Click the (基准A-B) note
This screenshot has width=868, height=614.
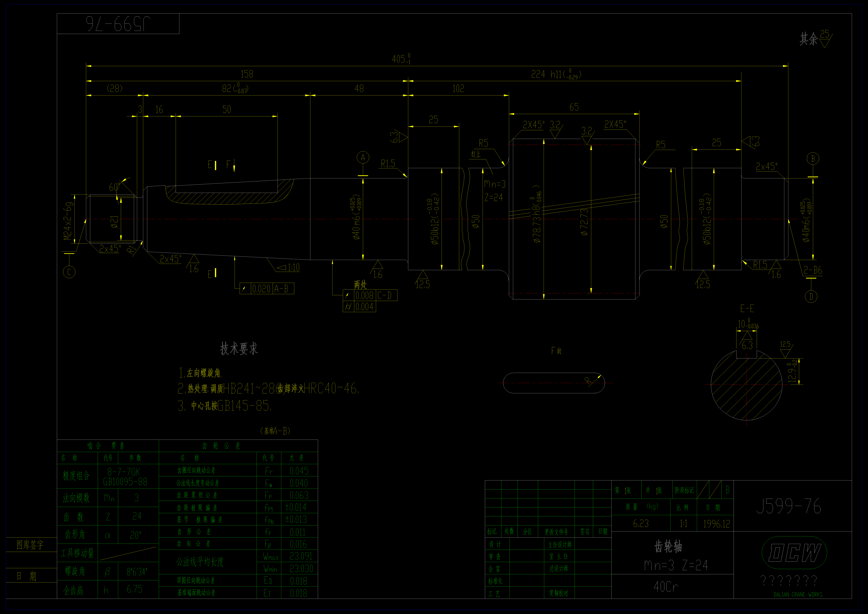pyautogui.click(x=275, y=431)
